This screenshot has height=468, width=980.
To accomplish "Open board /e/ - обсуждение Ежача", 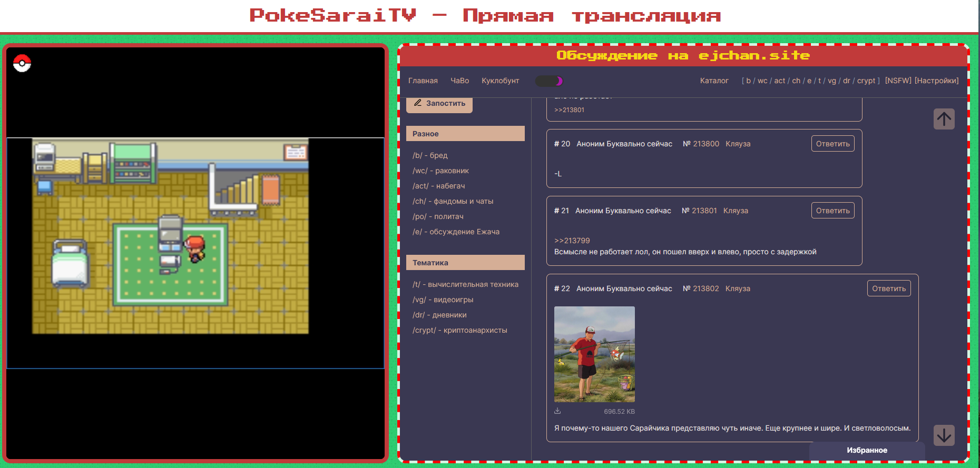I will [x=456, y=232].
